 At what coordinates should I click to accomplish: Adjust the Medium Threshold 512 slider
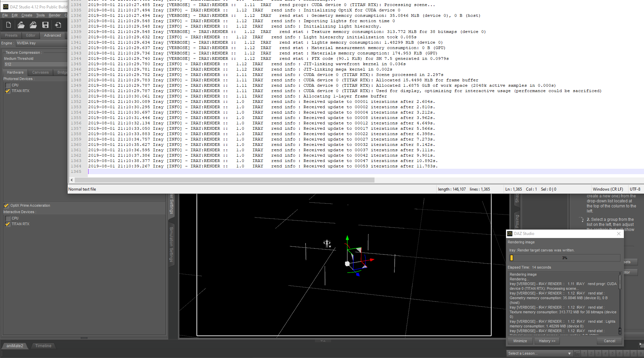click(35, 64)
